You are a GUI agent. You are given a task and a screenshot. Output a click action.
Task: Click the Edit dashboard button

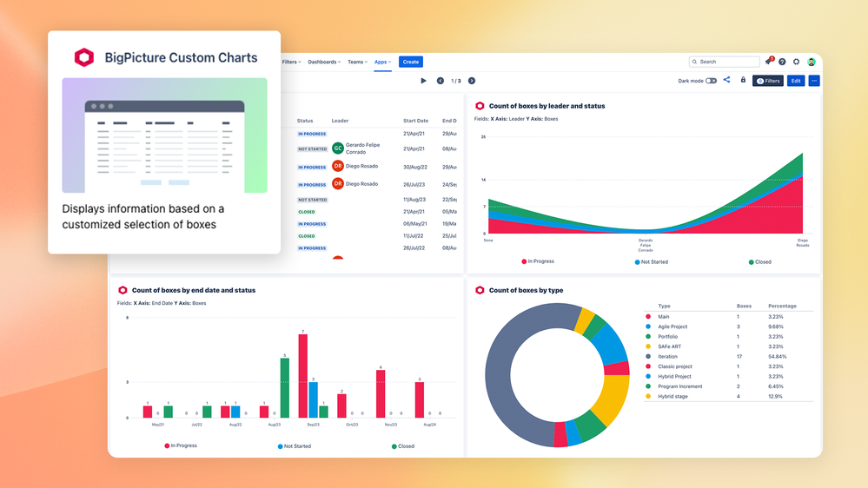796,81
